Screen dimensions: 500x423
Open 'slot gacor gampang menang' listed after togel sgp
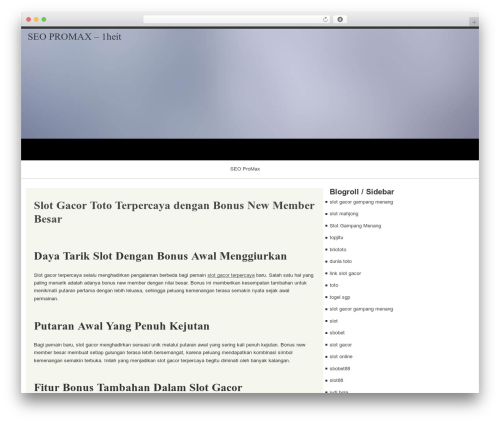361,309
